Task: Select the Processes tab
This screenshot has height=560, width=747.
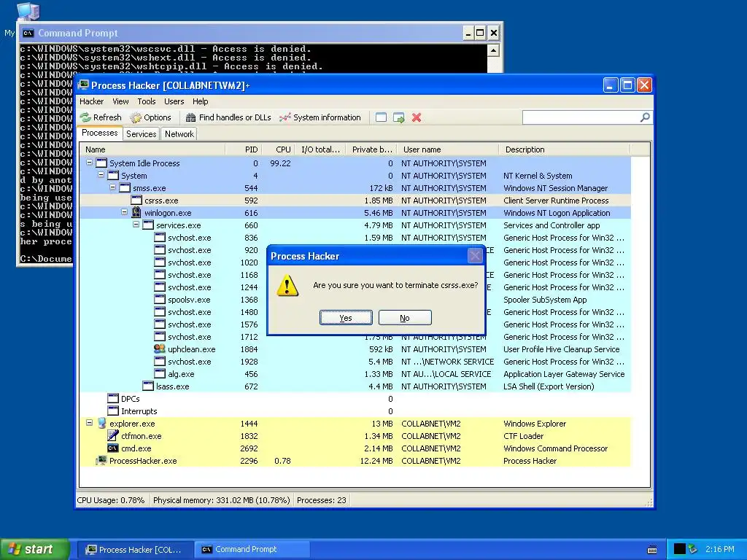Action: (x=99, y=133)
